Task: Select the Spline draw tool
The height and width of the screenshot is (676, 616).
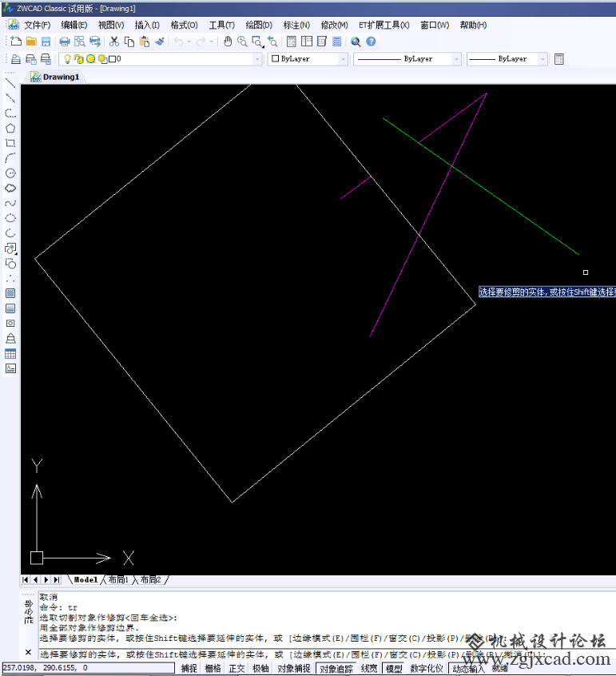Action: point(10,203)
